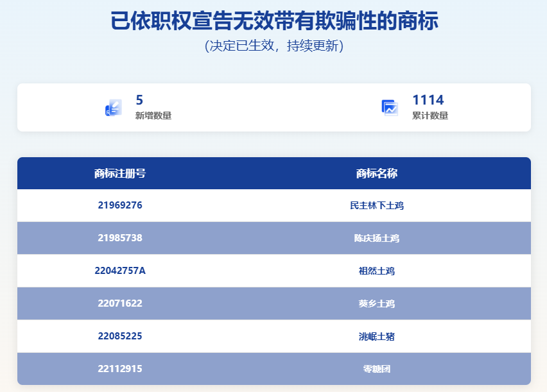Click the 商标注册号 column header
This screenshot has height=392, width=547.
[120, 173]
